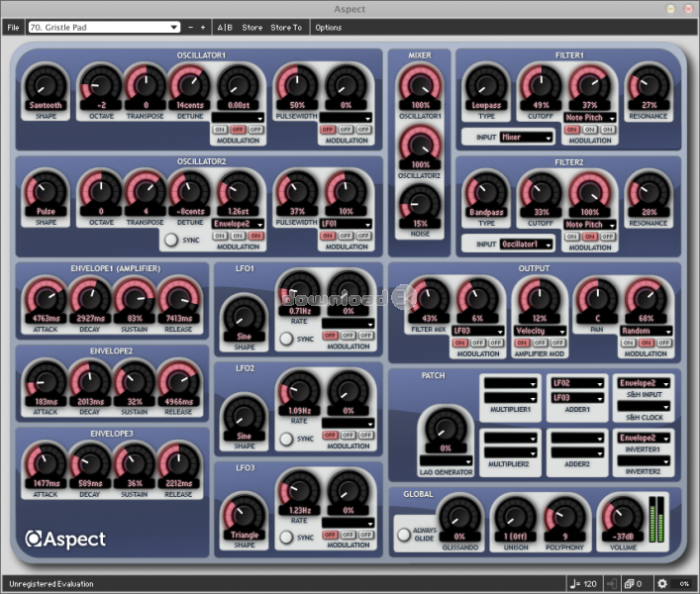The height and width of the screenshot is (594, 700).
Task: Toggle middle ON button under Filter2 modulation
Action: [x=590, y=237]
